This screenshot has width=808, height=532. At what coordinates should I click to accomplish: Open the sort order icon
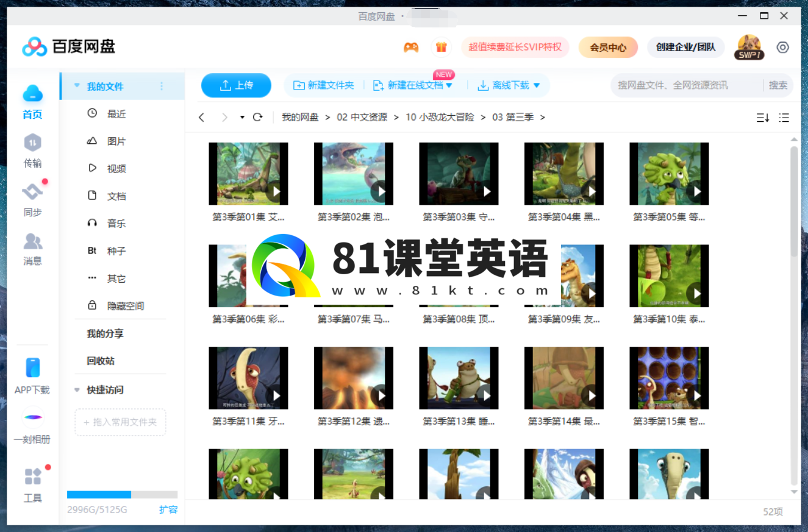coord(763,118)
